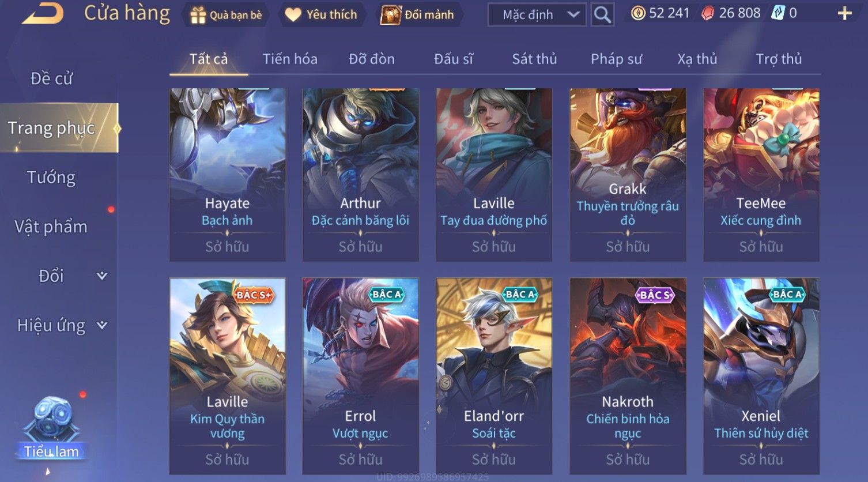868x482 pixels.
Task: Open Đổi mảnh fragment exchange
Action: tap(390, 15)
